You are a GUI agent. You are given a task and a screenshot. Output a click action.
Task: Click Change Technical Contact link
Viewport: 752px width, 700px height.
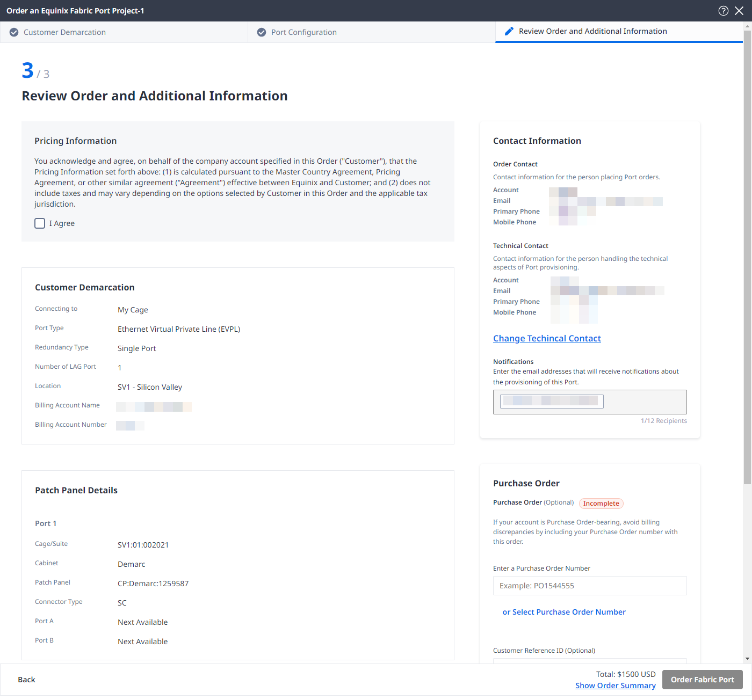547,338
